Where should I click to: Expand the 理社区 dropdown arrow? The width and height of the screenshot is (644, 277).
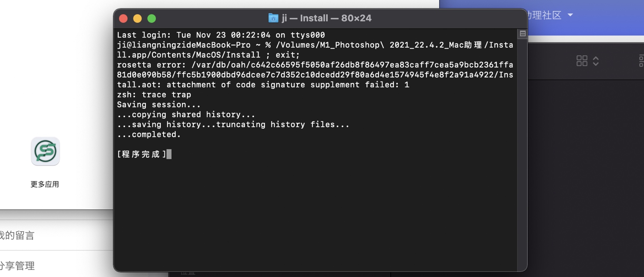point(570,15)
